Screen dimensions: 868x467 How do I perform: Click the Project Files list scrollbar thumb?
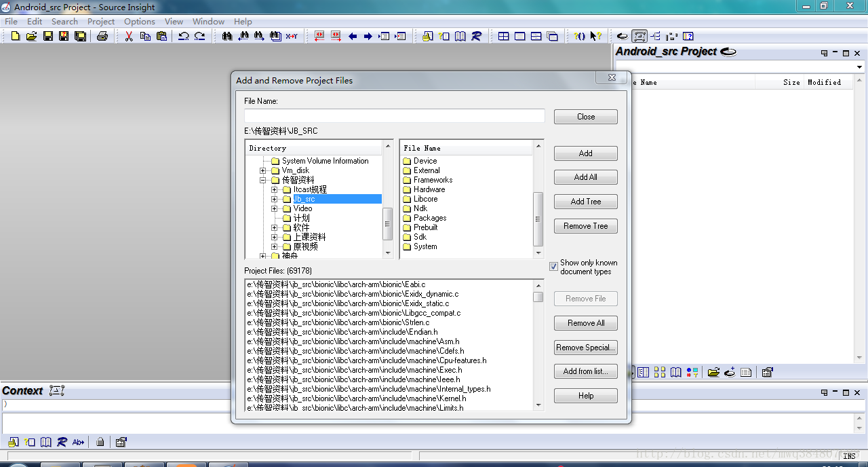pyautogui.click(x=538, y=297)
